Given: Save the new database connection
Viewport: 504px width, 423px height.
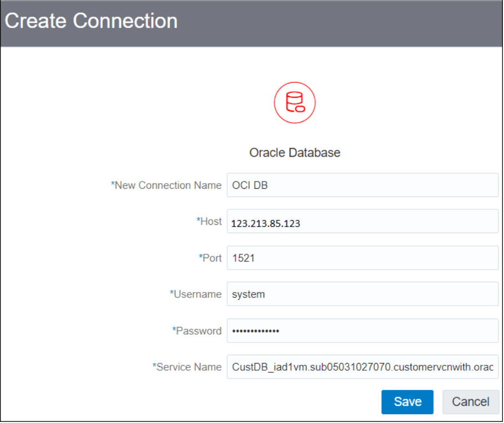Looking at the screenshot, I should point(407,402).
